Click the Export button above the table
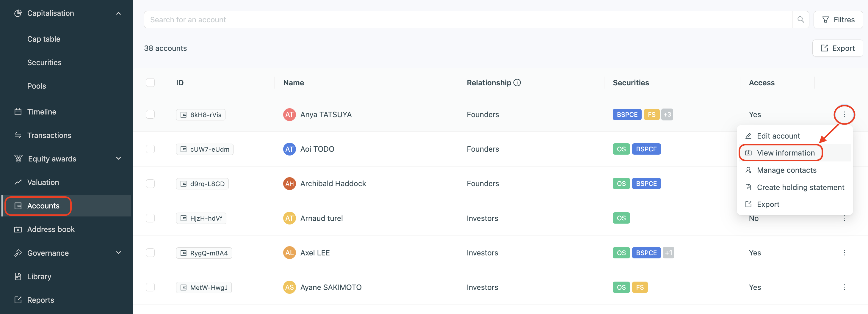 coord(837,48)
